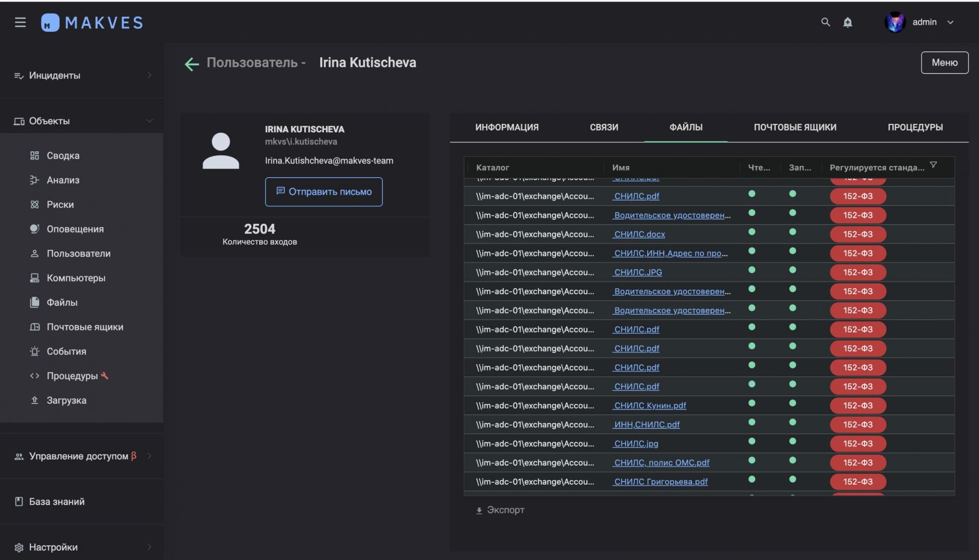Sort by the Каталог column header
The width and height of the screenshot is (979, 560).
(x=492, y=167)
